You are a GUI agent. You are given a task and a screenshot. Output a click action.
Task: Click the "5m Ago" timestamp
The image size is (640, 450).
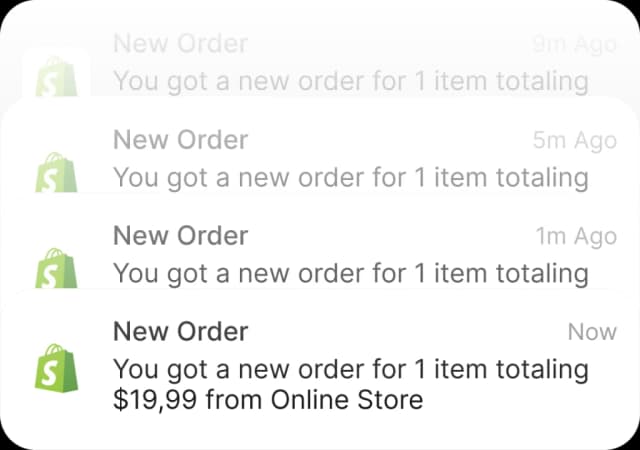pyautogui.click(x=574, y=140)
